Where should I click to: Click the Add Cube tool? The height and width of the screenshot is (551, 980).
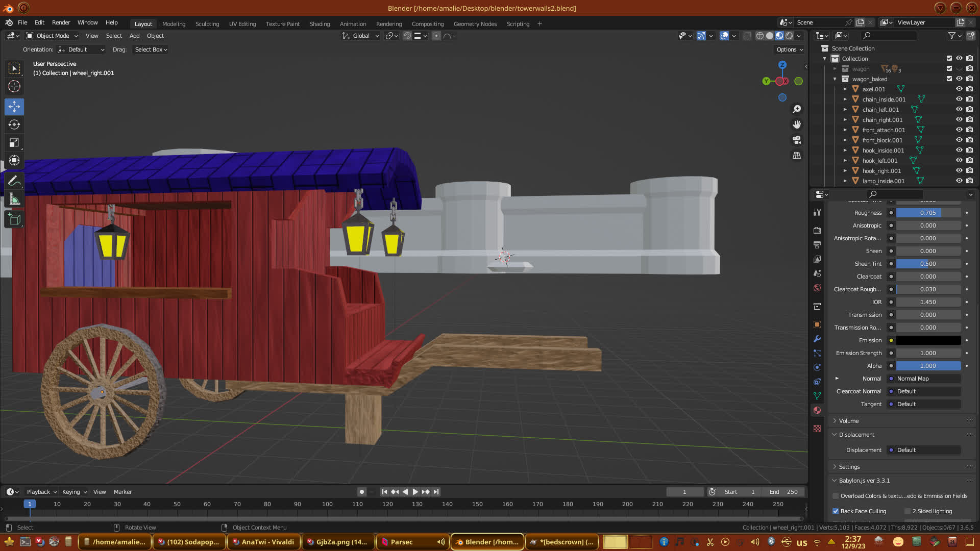pyautogui.click(x=14, y=219)
